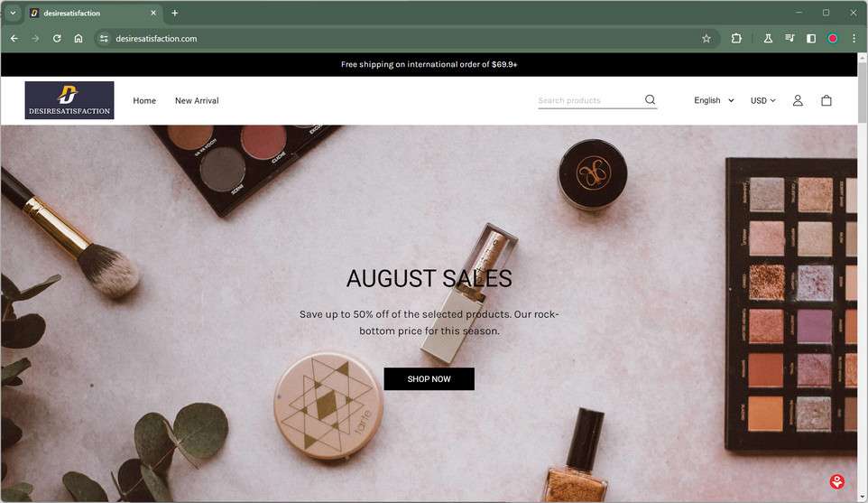The image size is (868, 503).
Task: Expand the English language dropdown
Action: (714, 100)
